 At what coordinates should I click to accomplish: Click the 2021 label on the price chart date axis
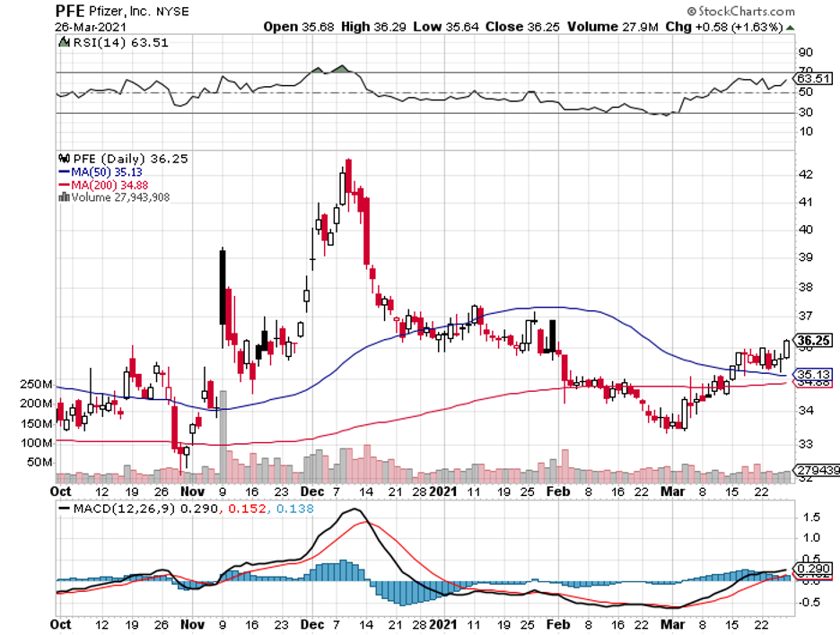pos(443,491)
